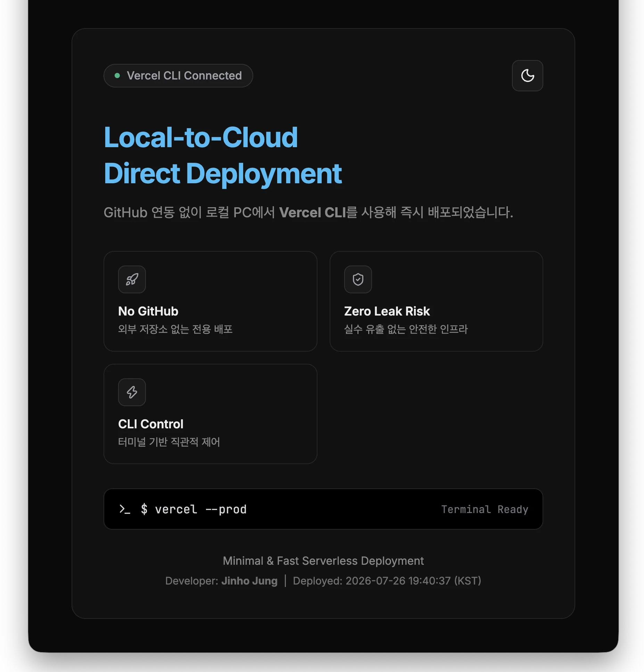Screen dimensions: 644x672
Task: Click the Deployed timestamp 2026-07-26 19:40:37
Action: pyautogui.click(x=398, y=581)
